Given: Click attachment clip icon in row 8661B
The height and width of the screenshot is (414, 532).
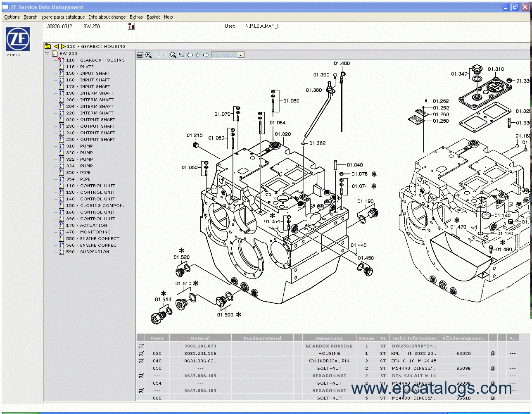Looking at the screenshot, I should (493, 398).
